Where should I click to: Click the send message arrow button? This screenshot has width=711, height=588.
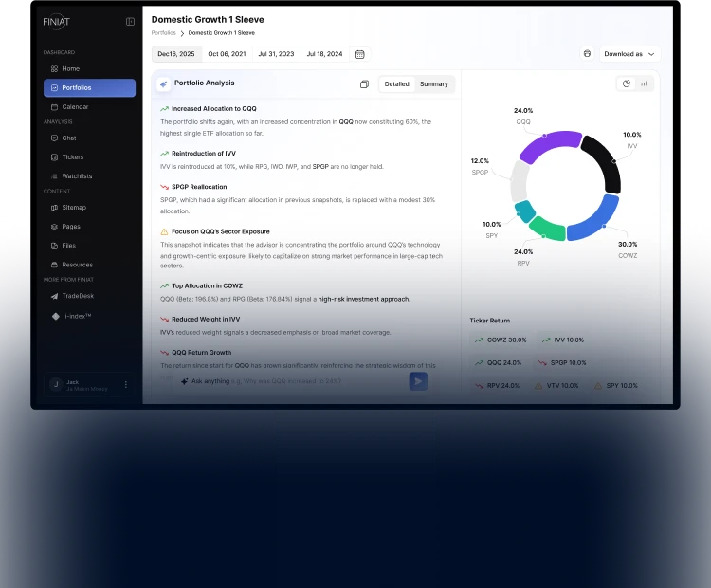click(x=418, y=381)
